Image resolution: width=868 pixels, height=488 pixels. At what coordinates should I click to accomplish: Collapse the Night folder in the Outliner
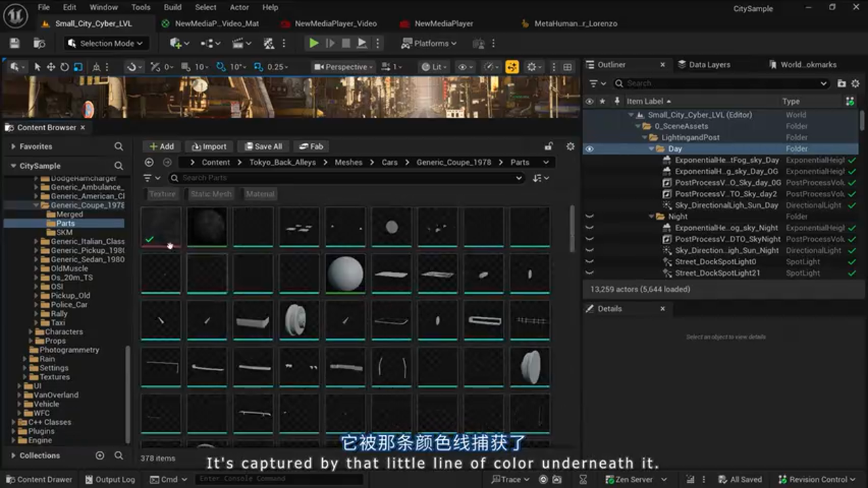click(650, 216)
